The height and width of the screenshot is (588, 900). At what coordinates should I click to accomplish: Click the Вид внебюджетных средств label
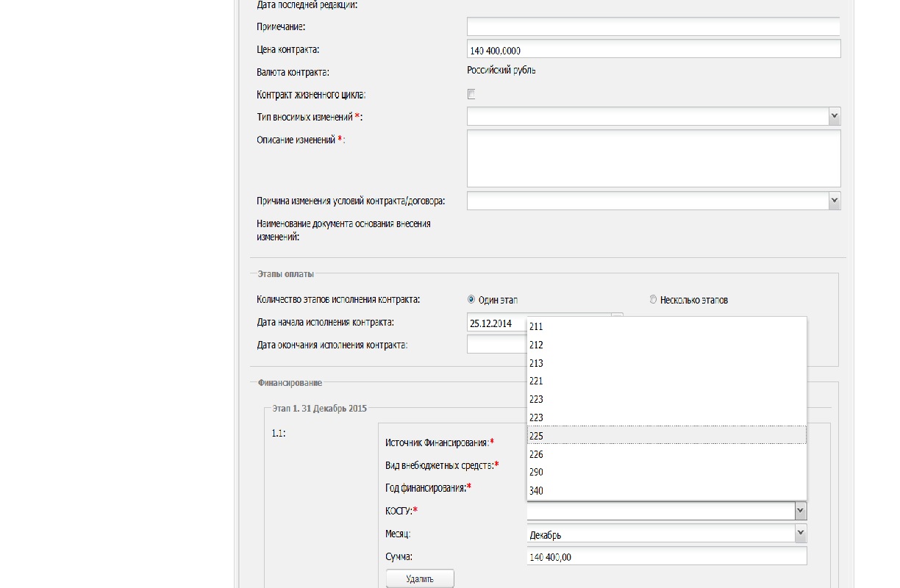[x=442, y=465]
